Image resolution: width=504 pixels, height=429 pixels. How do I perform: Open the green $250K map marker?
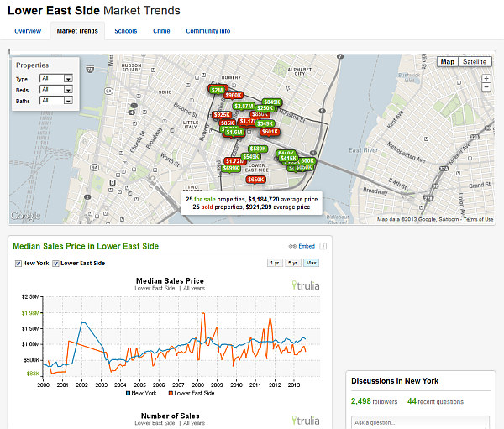pos(265,108)
